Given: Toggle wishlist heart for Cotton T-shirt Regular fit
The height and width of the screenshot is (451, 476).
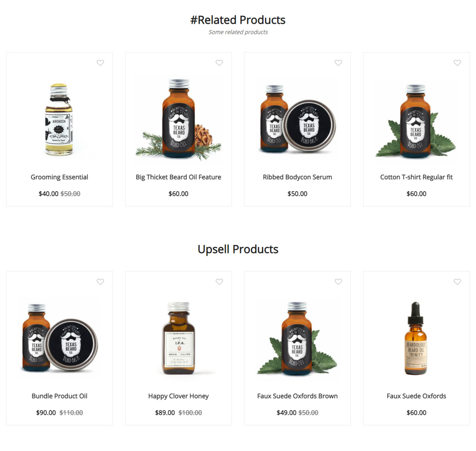Looking at the screenshot, I should point(457,63).
